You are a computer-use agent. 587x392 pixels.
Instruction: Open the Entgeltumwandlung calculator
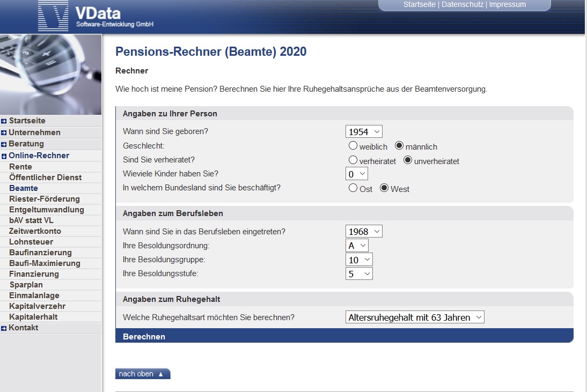(47, 210)
